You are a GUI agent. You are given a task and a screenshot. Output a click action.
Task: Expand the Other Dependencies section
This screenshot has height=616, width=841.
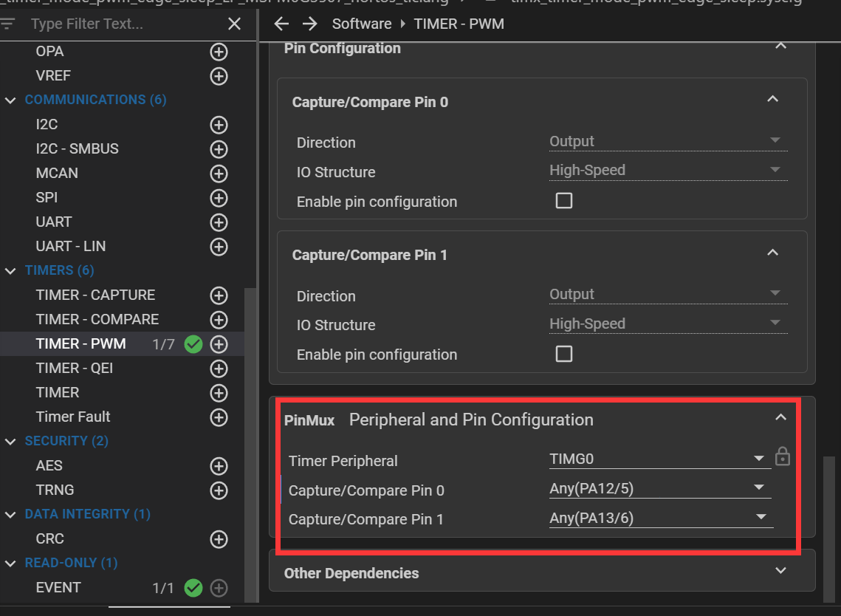[x=780, y=571]
